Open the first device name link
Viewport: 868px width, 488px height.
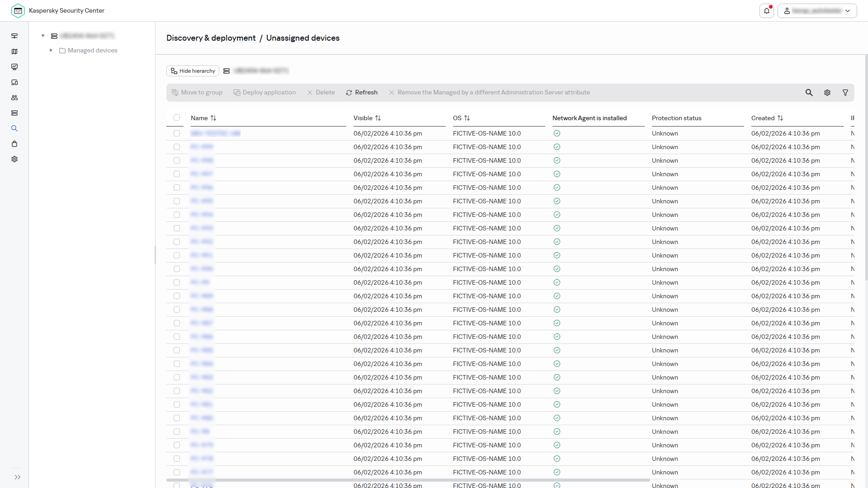[215, 133]
